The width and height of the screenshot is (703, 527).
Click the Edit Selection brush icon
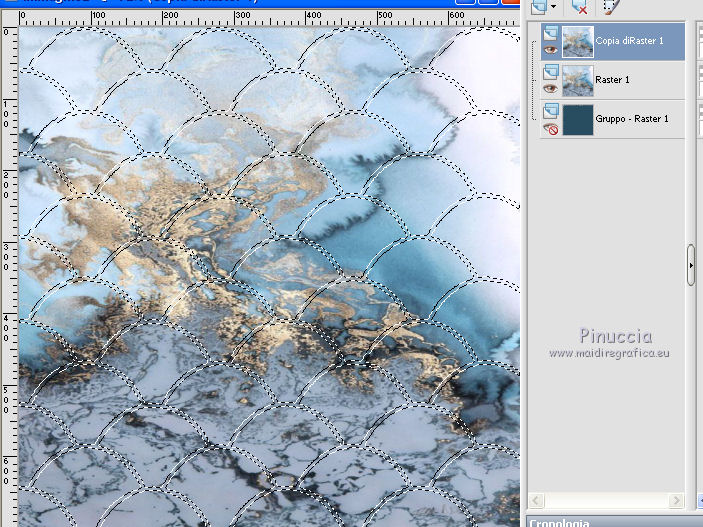pos(612,6)
